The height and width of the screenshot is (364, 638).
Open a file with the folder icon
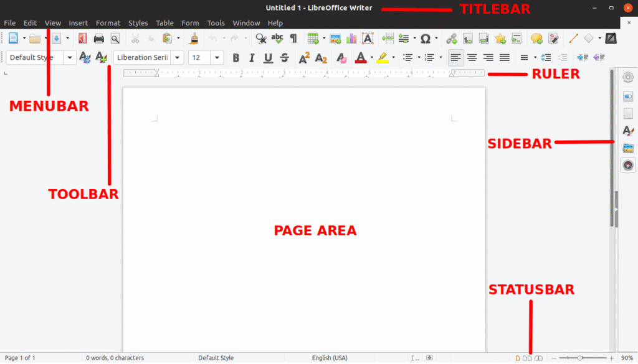[35, 39]
